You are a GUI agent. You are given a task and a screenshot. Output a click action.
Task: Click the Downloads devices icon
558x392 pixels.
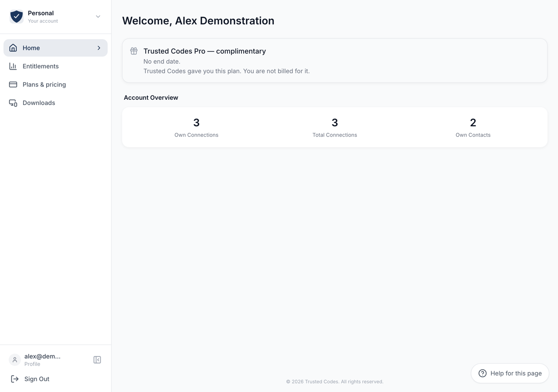pyautogui.click(x=13, y=103)
